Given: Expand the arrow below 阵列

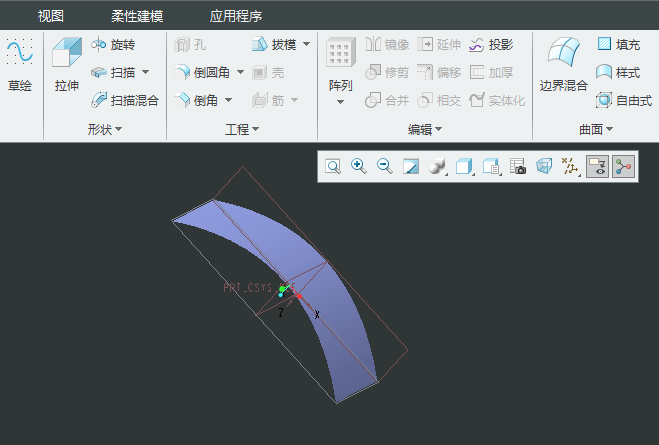Looking at the screenshot, I should pyautogui.click(x=340, y=102).
